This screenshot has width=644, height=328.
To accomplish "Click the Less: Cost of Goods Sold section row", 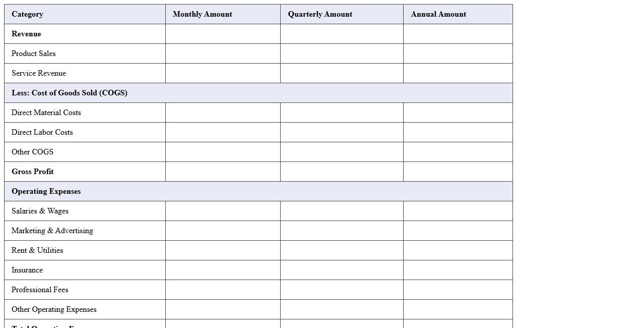I will click(x=258, y=93).
